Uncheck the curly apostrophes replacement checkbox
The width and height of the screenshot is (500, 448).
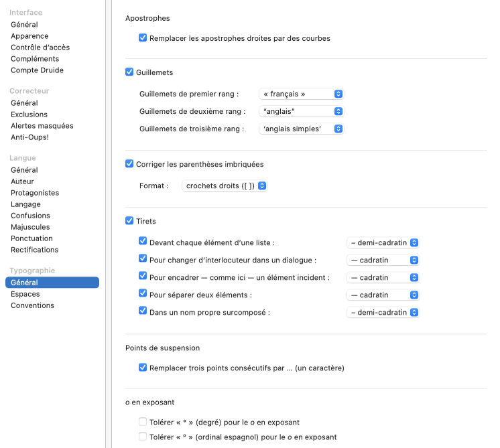[x=143, y=38]
